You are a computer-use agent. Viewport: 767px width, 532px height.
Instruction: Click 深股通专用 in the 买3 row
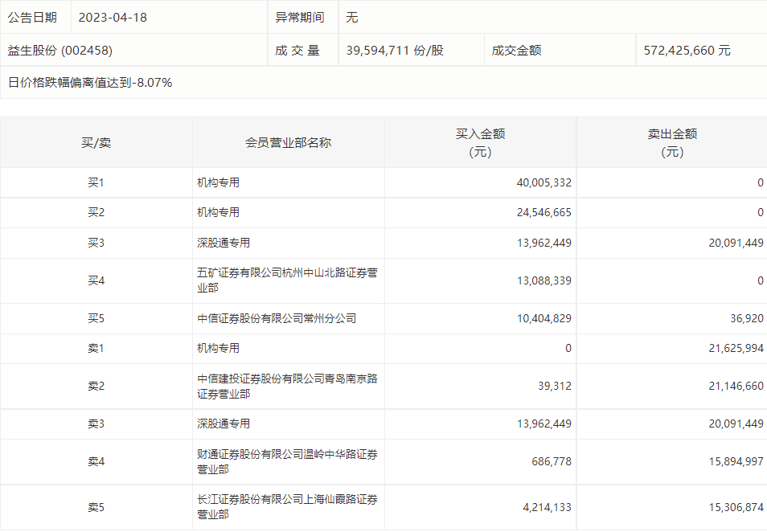click(x=224, y=243)
